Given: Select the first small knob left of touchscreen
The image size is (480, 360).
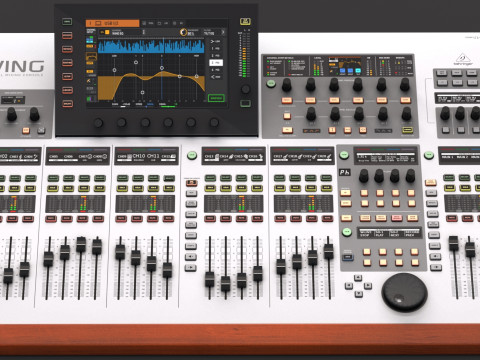Looking at the screenshot, I should (x=12, y=114).
